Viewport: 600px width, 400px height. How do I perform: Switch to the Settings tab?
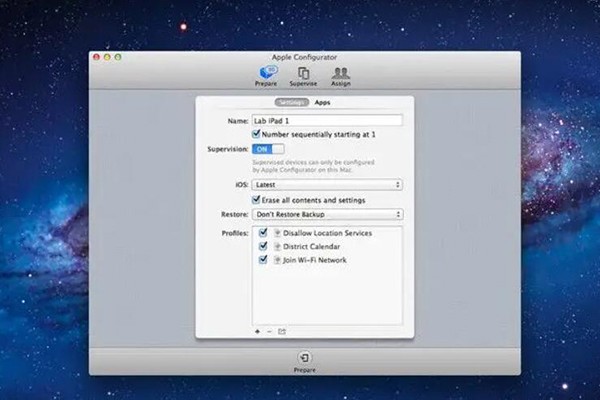pos(292,102)
